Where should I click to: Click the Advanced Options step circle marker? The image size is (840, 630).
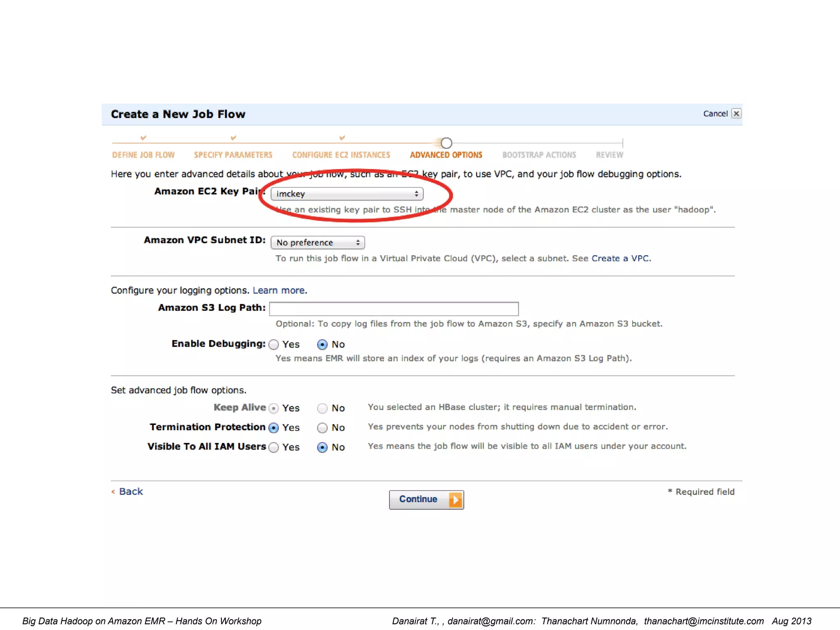[446, 143]
